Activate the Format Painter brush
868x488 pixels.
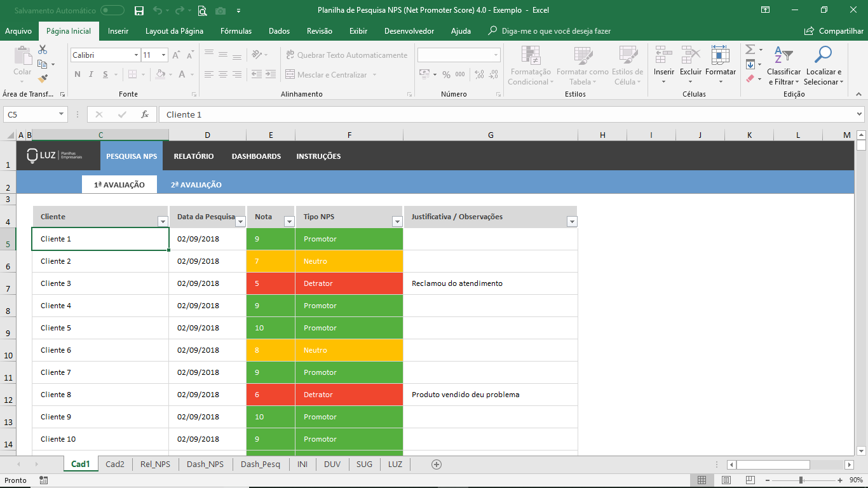coord(43,79)
